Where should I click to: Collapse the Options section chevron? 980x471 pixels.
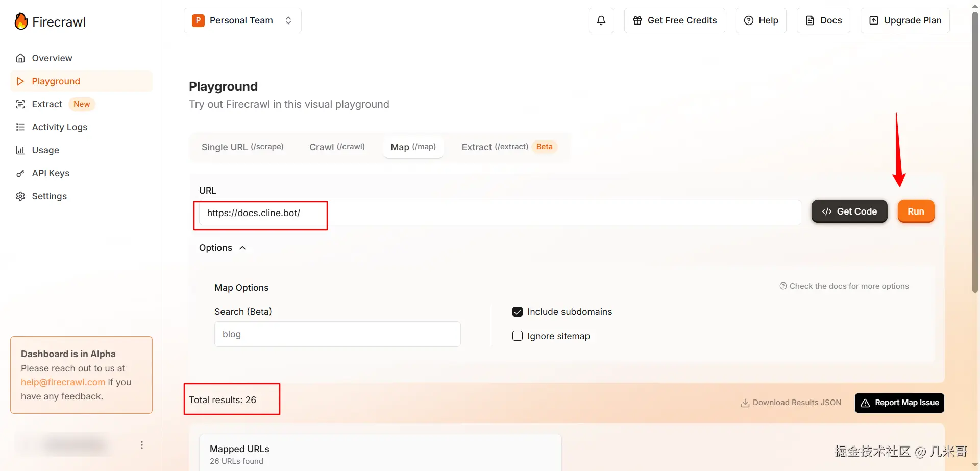coord(242,248)
